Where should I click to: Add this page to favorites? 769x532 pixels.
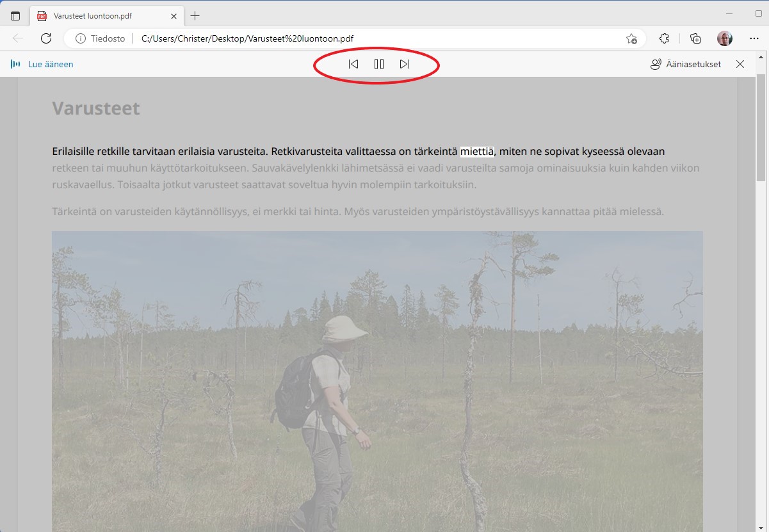(631, 38)
